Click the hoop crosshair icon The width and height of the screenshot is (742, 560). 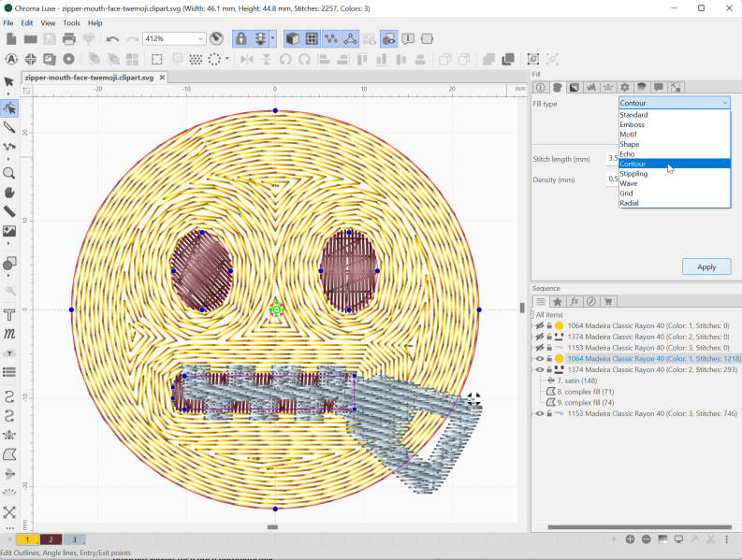[x=31, y=59]
